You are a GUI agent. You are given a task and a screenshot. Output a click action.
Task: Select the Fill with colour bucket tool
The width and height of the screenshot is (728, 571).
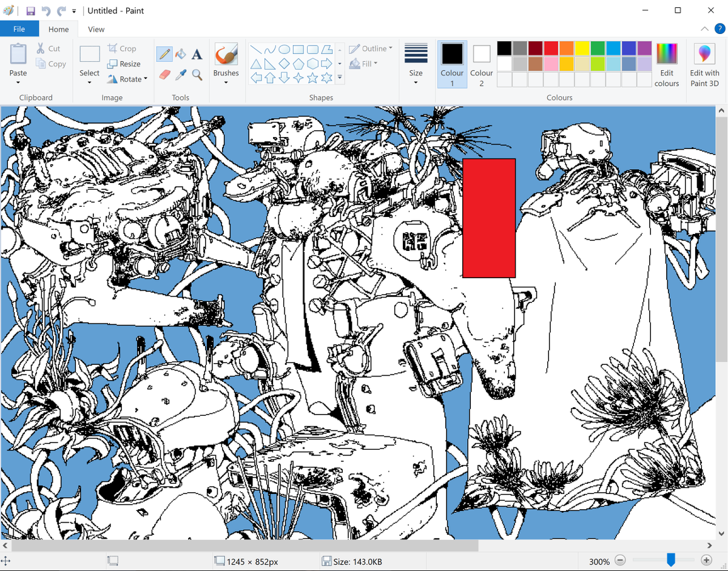point(180,54)
